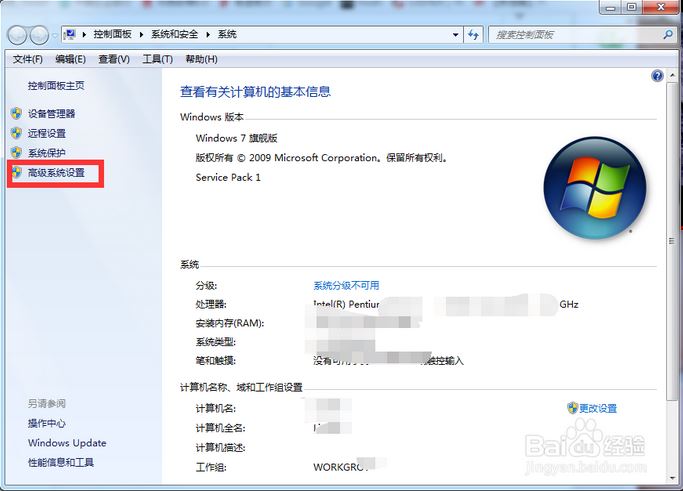This screenshot has height=491, width=683.
Task: Open the recent pages dropdown near nav buttons
Action: point(55,36)
